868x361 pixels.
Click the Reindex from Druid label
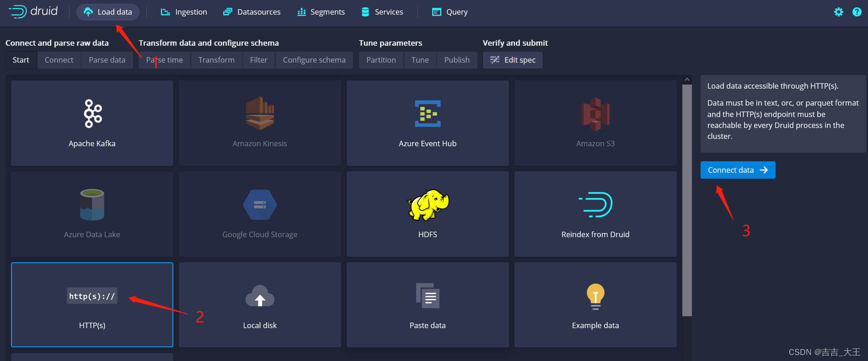tap(595, 234)
